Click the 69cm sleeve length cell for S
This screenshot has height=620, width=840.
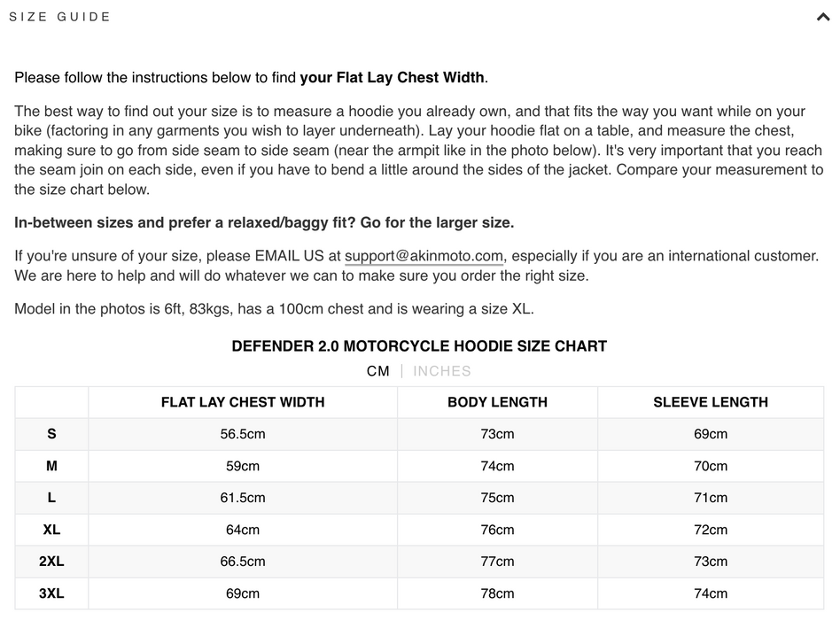click(x=711, y=434)
